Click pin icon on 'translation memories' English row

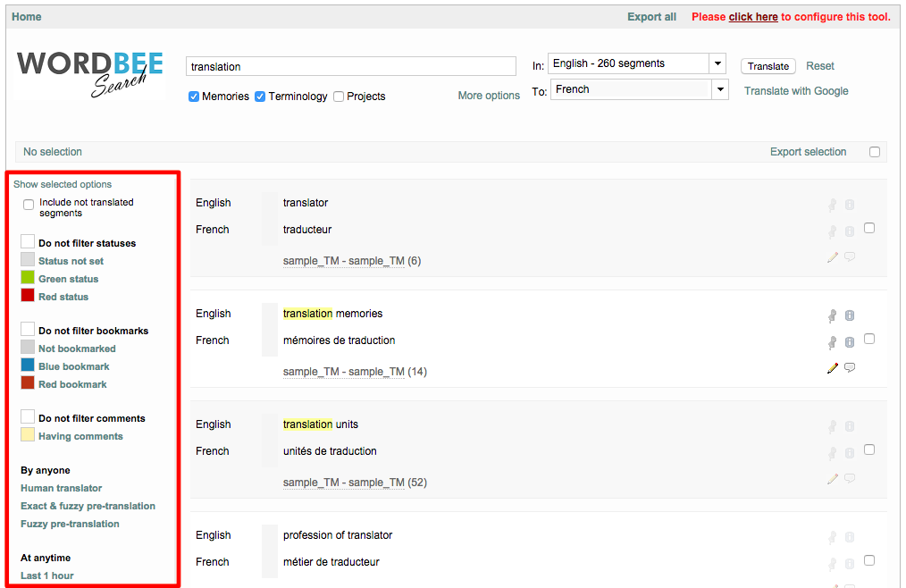[x=833, y=315]
